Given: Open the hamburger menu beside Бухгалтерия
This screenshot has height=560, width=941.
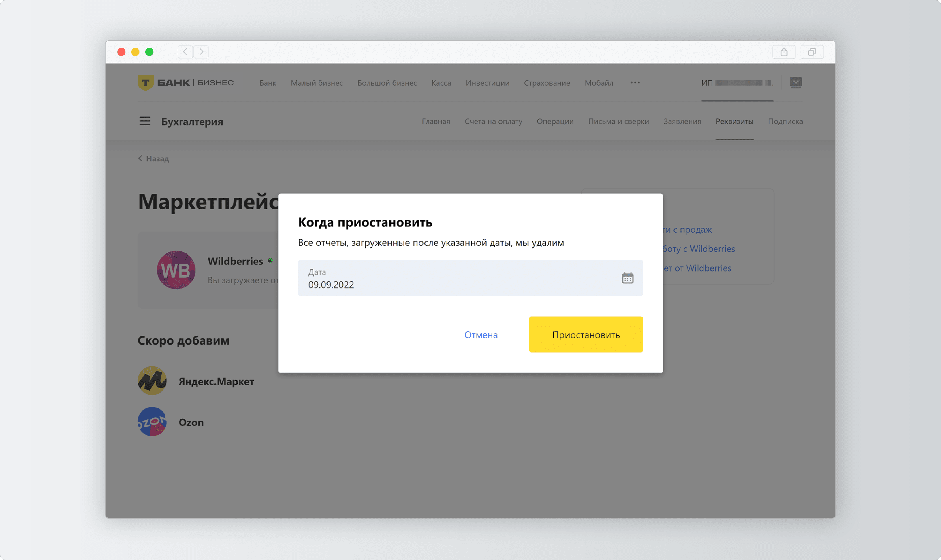Looking at the screenshot, I should [145, 121].
